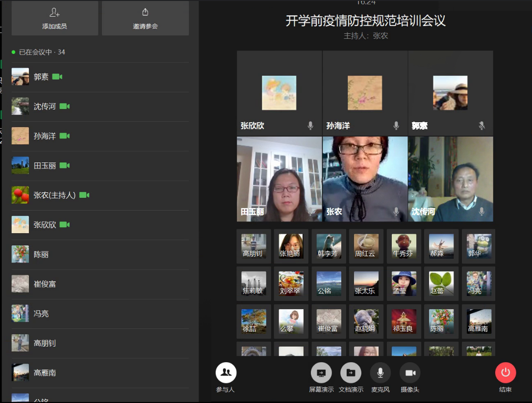Click green camera icon next to 郭素

57,77
